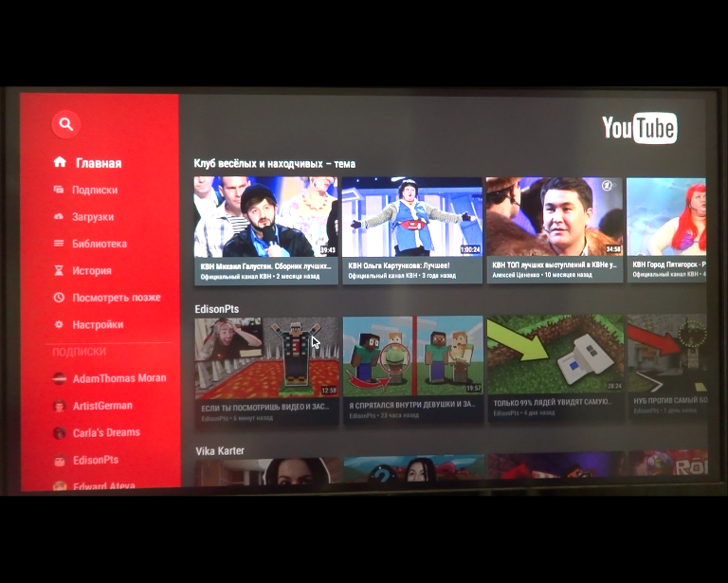This screenshot has width=728, height=583.
Task: Click the ПОДПИСКИ section label
Action: point(79,352)
